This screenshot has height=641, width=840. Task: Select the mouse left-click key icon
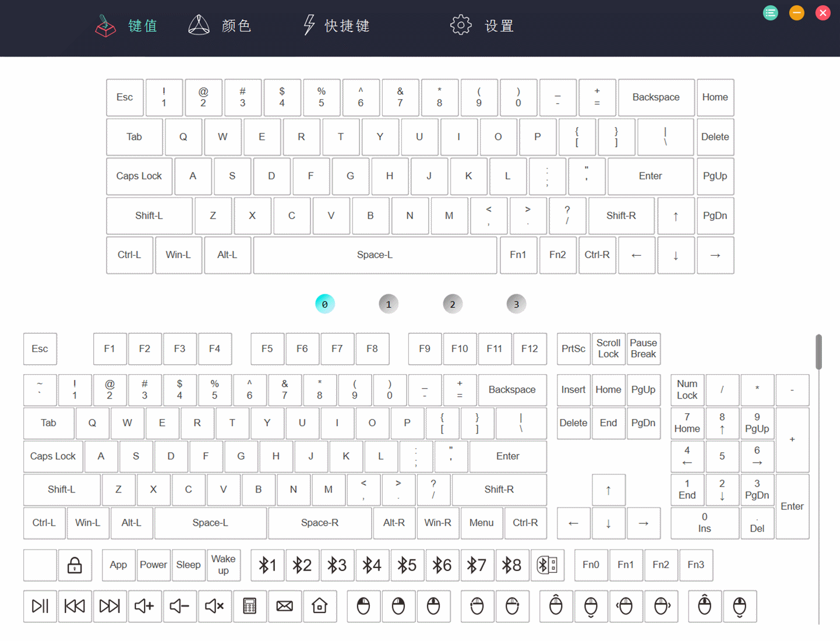point(363,606)
